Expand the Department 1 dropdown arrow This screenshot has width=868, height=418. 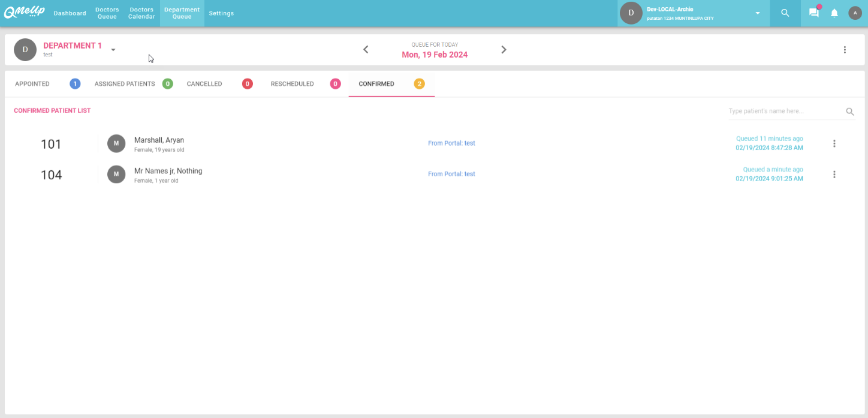[x=113, y=50]
